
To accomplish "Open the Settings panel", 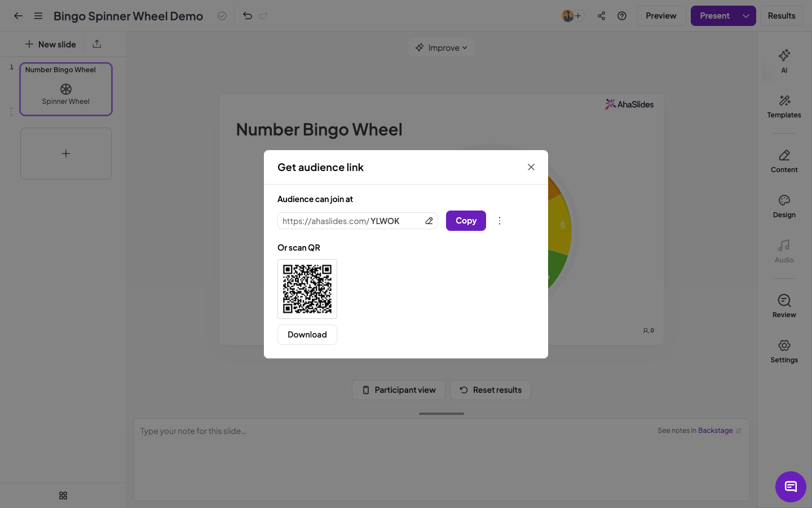I will pyautogui.click(x=784, y=352).
